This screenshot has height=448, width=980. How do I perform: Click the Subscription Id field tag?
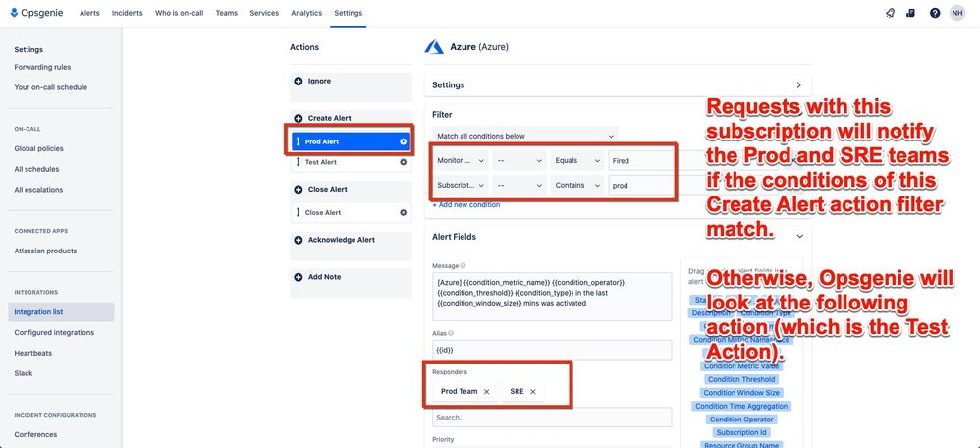(x=743, y=432)
